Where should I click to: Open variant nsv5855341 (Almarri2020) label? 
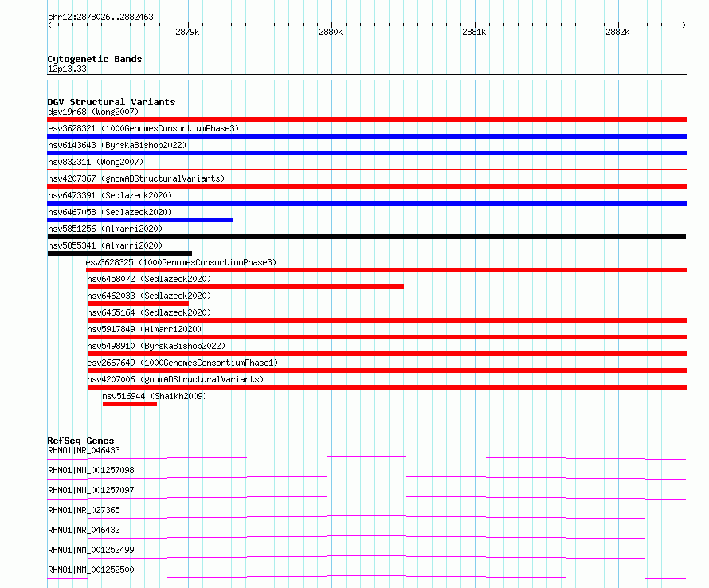[105, 245]
